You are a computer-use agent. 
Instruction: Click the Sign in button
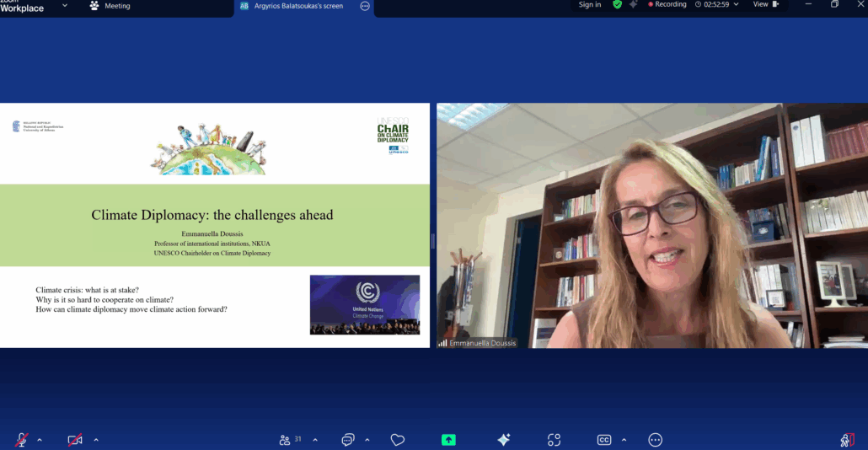point(590,5)
